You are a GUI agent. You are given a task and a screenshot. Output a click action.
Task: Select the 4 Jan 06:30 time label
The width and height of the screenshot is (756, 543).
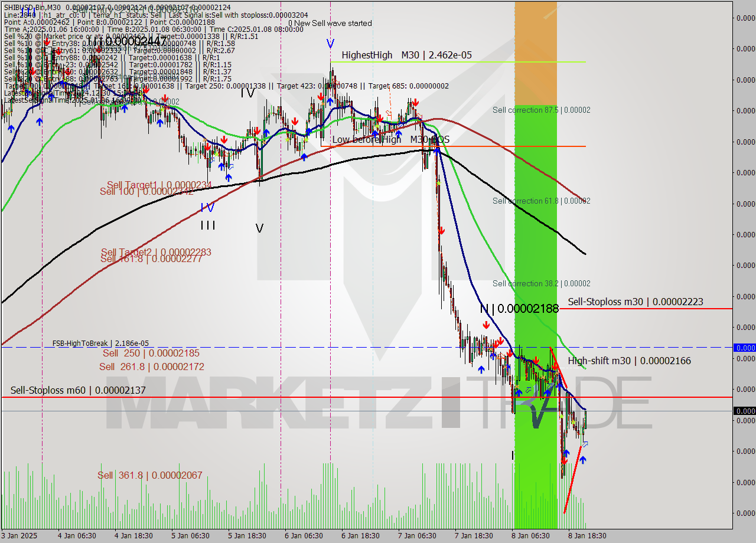coord(77,535)
